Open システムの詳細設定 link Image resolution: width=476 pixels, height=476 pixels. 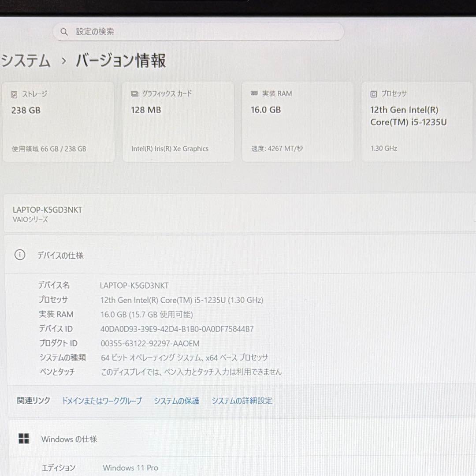tap(242, 401)
